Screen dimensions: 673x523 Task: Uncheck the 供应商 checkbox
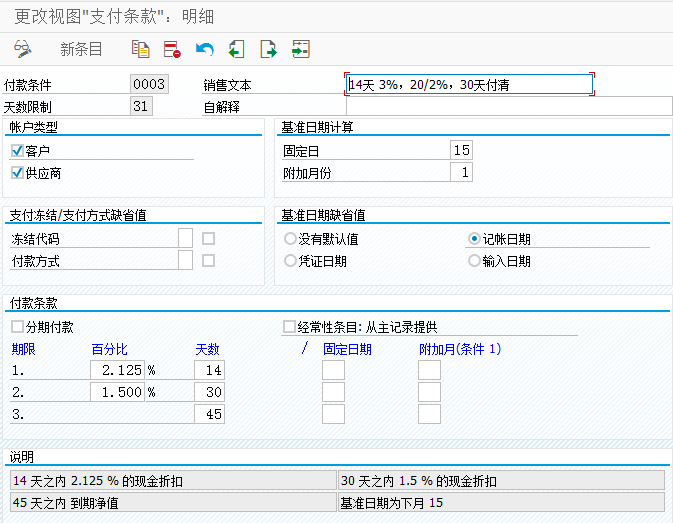17,173
